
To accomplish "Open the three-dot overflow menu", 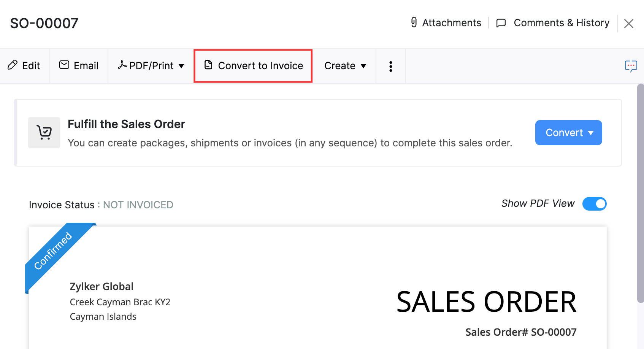I will [x=390, y=66].
